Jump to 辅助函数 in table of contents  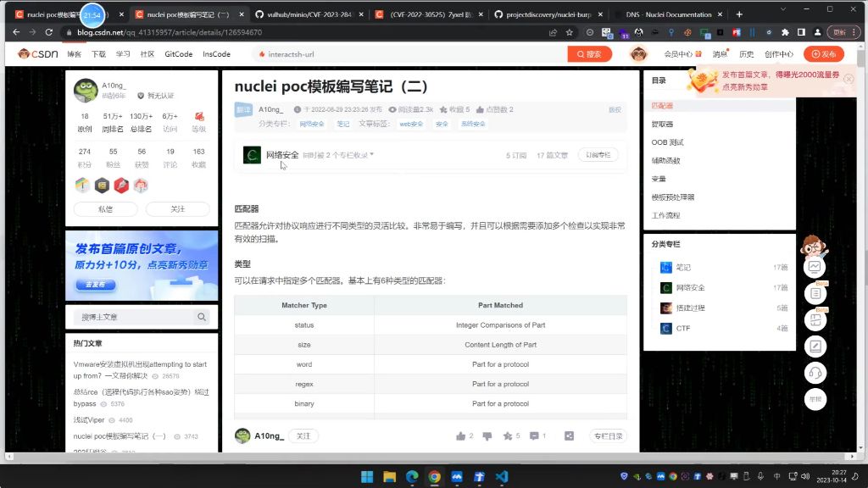pyautogui.click(x=665, y=160)
